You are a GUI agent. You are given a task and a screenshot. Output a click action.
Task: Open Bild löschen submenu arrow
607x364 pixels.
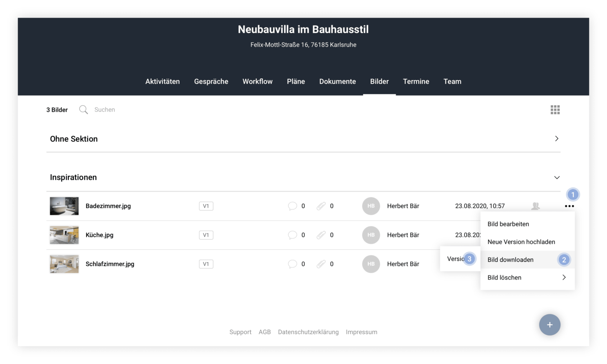pos(564,277)
